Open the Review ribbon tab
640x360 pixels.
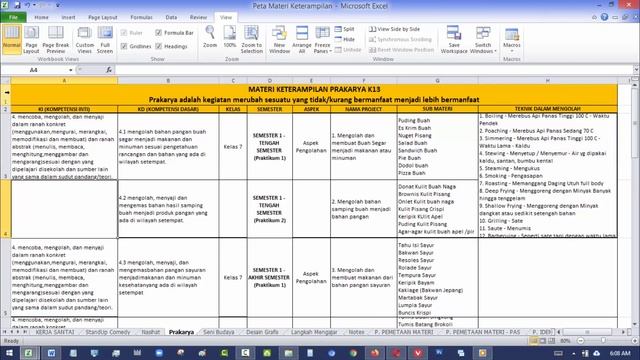tap(198, 17)
